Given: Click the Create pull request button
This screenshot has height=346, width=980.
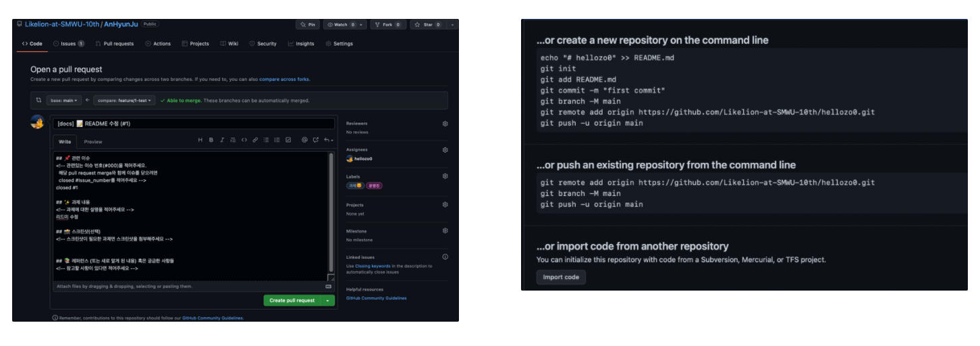Looking at the screenshot, I should click(x=292, y=300).
